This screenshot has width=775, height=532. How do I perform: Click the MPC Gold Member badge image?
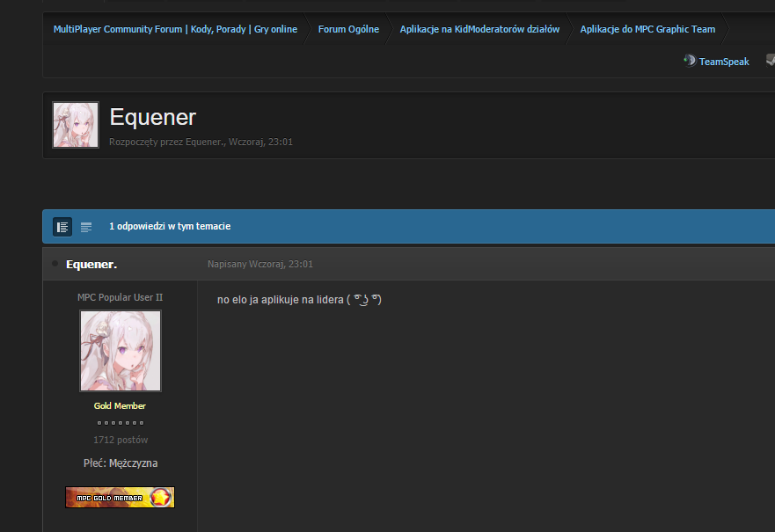pyautogui.click(x=121, y=498)
